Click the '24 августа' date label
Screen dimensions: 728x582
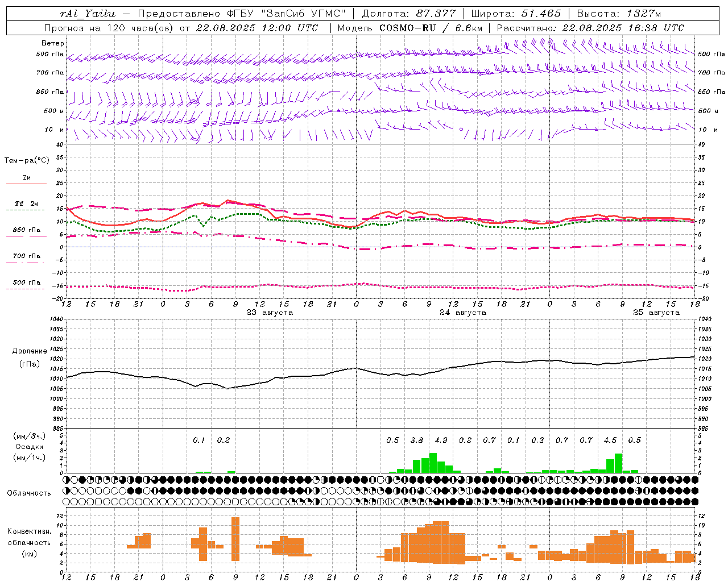(x=463, y=312)
